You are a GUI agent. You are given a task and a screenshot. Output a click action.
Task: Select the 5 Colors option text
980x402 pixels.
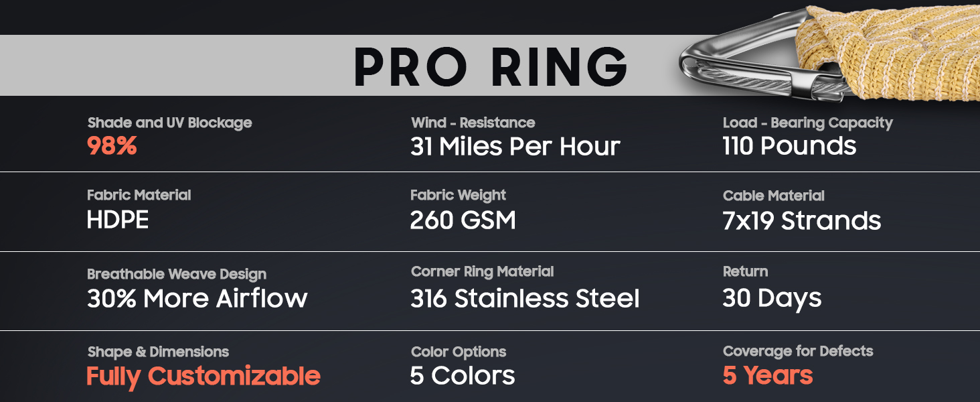[463, 376]
